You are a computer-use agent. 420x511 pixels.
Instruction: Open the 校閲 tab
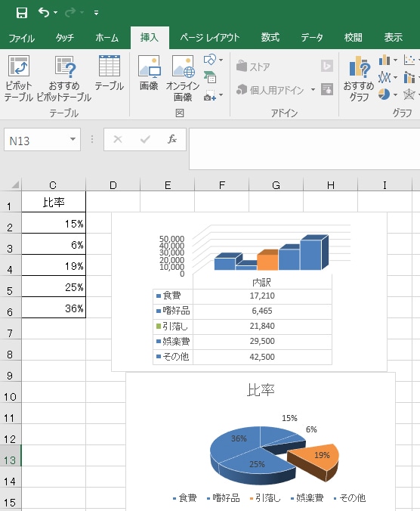tap(354, 38)
